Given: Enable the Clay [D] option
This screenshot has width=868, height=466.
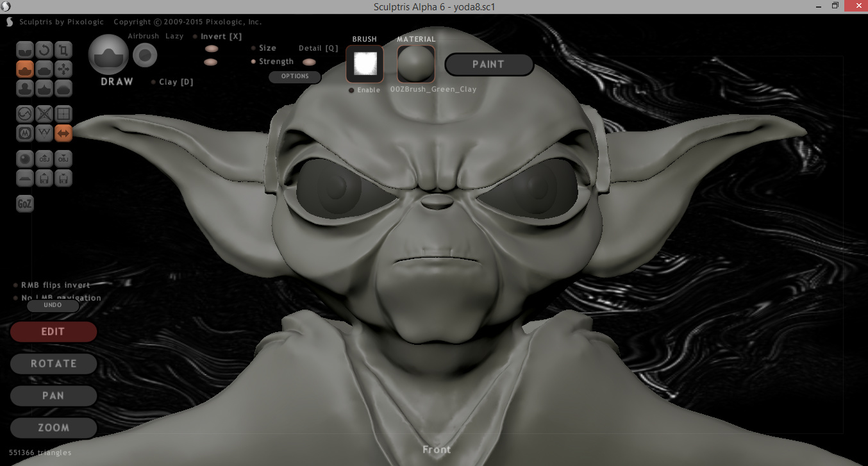Looking at the screenshot, I should point(172,82).
